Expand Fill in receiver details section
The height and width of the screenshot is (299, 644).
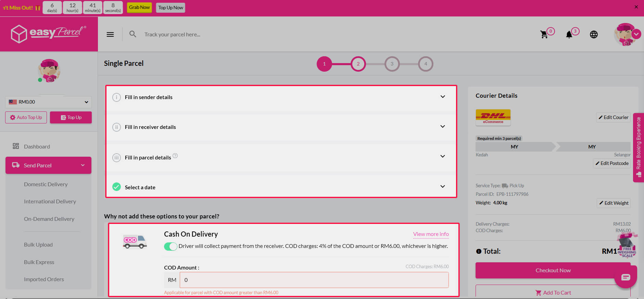coord(281,127)
